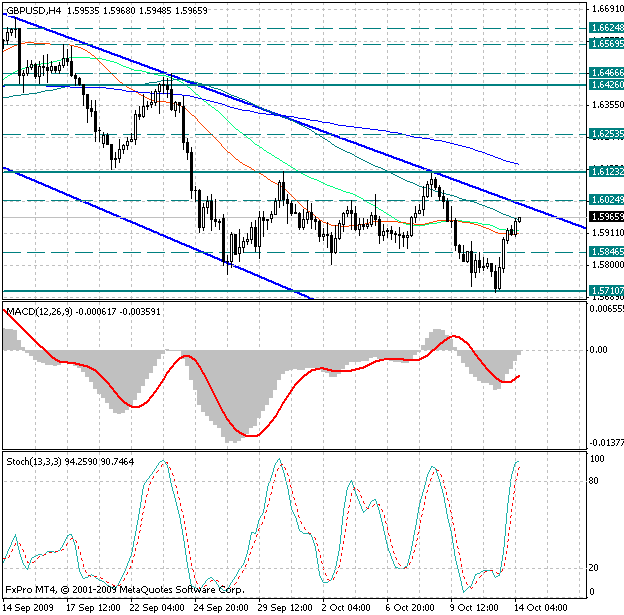Click the MACD 0.00 zero-line scale label
This screenshot has width=624, height=615.
point(599,350)
